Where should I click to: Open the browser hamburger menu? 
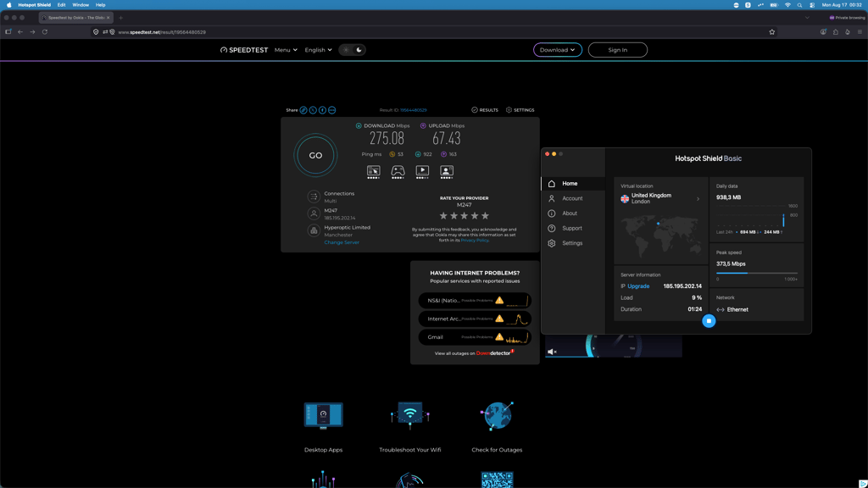[x=860, y=32]
